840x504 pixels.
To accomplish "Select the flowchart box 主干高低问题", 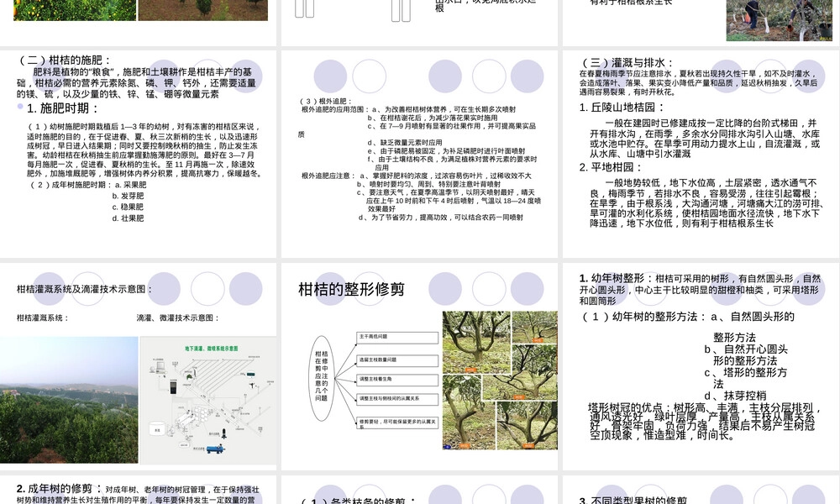I will click(397, 338).
